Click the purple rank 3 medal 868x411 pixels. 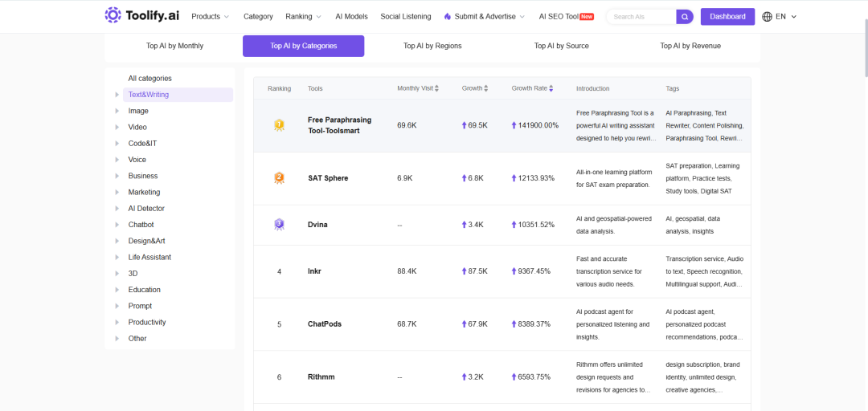(279, 225)
